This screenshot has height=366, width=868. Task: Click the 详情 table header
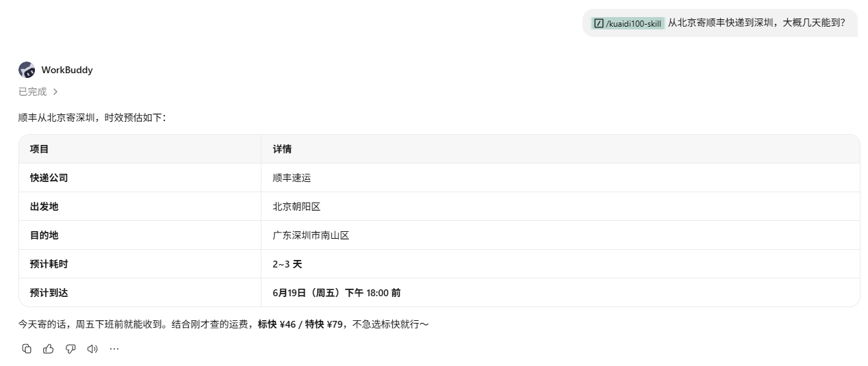click(282, 149)
